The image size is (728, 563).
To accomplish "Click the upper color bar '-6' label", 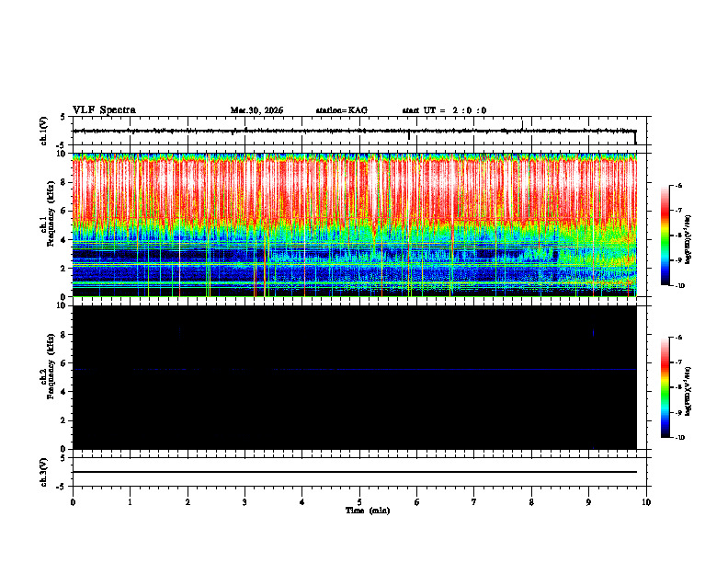I will (678, 186).
